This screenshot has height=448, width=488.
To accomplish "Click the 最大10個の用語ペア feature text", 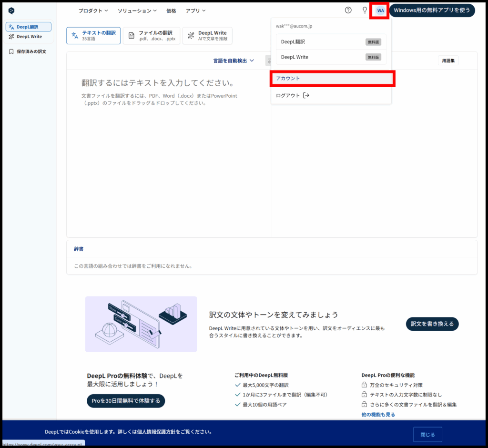I will [264, 405].
